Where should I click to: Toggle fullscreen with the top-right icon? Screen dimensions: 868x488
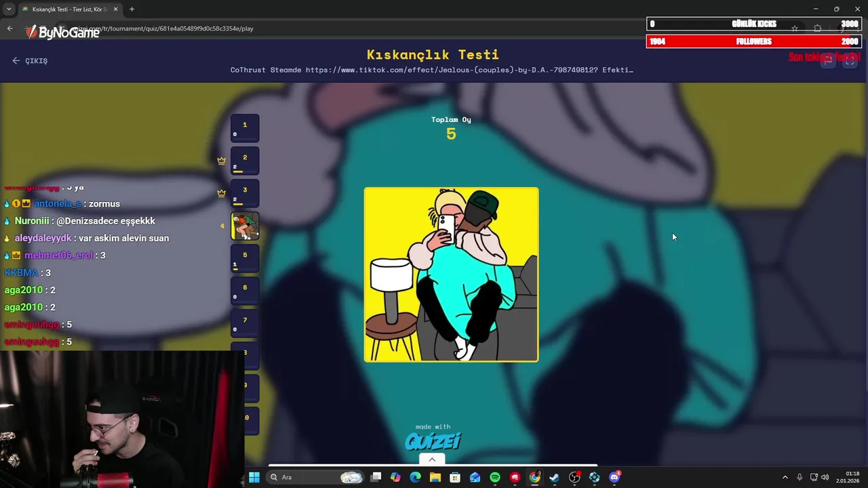pyautogui.click(x=850, y=60)
